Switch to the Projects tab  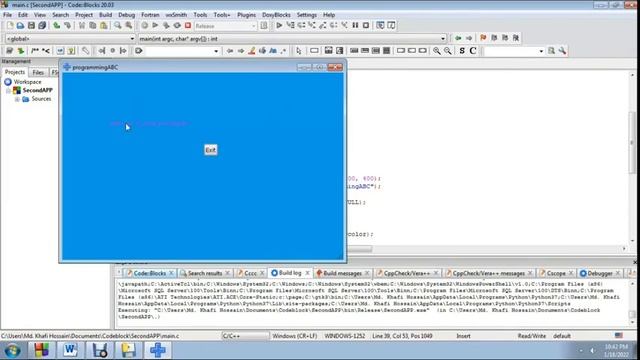[x=15, y=72]
